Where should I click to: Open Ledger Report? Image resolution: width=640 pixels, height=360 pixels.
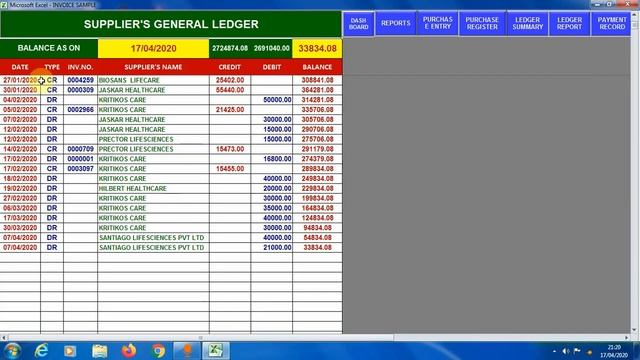click(569, 23)
